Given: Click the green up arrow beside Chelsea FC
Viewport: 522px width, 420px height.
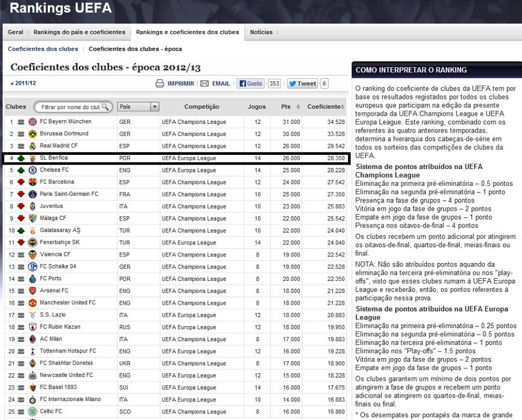Looking at the screenshot, I should (21, 170).
